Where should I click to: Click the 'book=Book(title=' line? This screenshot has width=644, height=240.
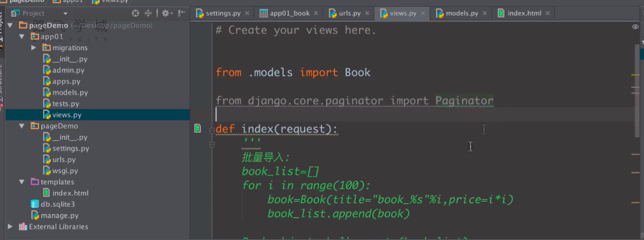(390, 200)
